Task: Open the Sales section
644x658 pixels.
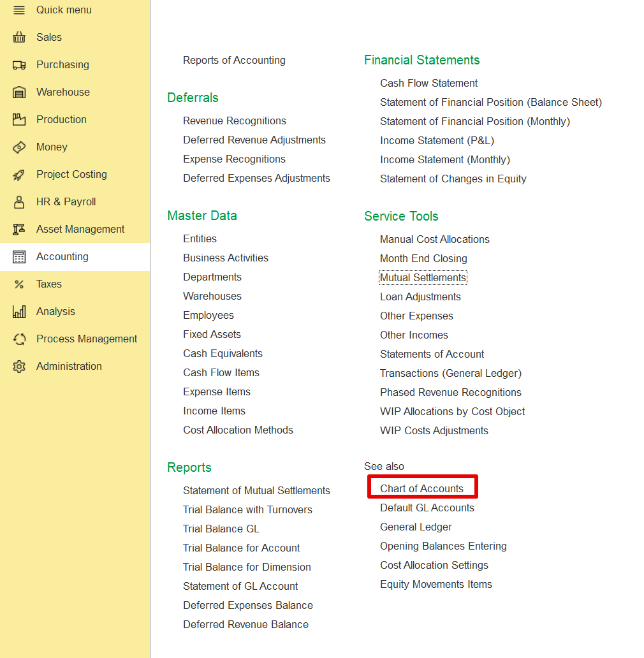Action: pyautogui.click(x=49, y=38)
